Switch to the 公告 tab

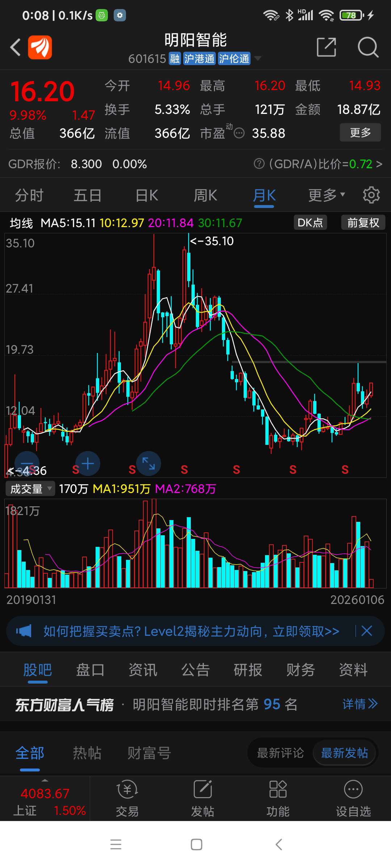[x=195, y=670]
